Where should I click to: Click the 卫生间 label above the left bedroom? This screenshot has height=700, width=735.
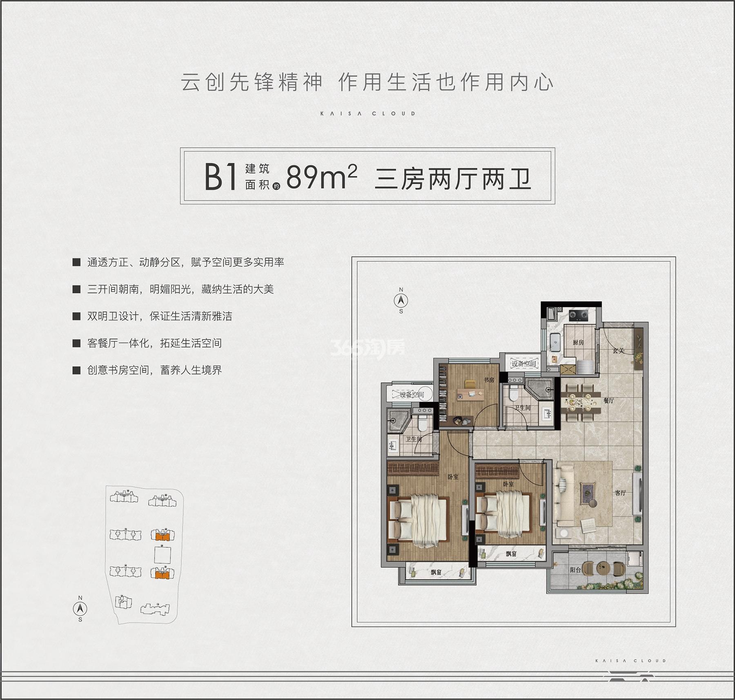(414, 439)
